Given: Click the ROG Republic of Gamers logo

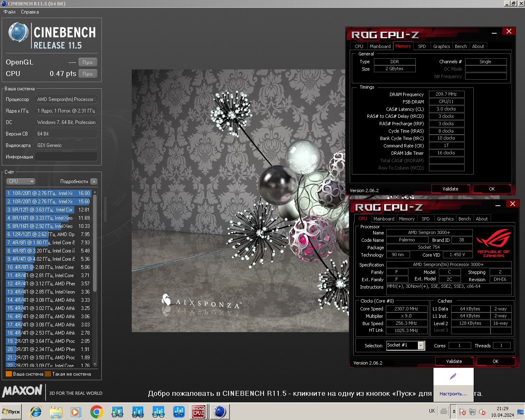Looking at the screenshot, I should [x=493, y=243].
